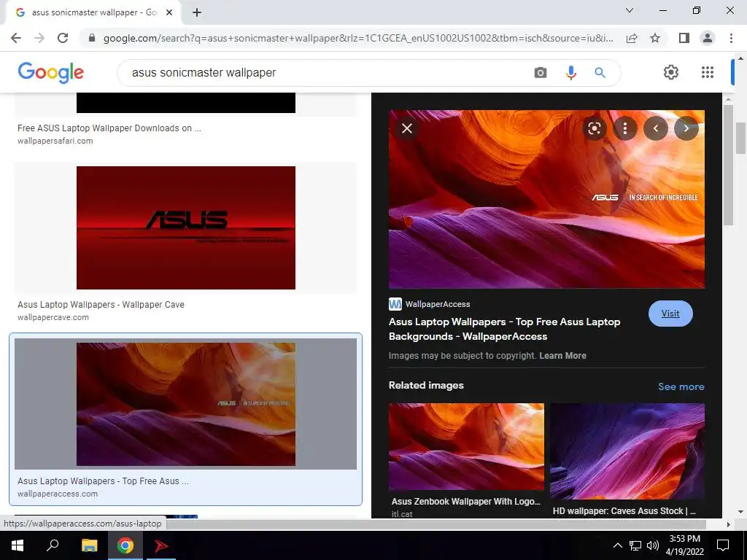Viewport: 747px width, 560px height.
Task: Open Windows taskbar search
Action: tap(53, 545)
